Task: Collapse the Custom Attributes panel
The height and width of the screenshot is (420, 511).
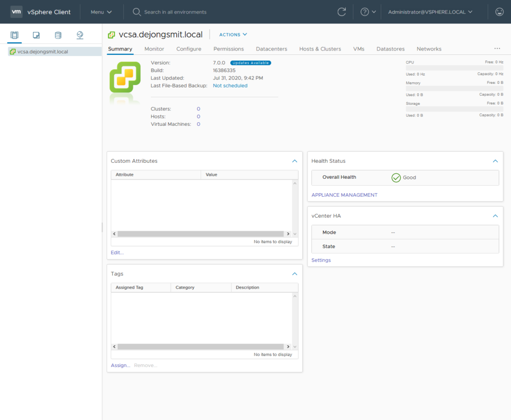Action: pyautogui.click(x=294, y=161)
